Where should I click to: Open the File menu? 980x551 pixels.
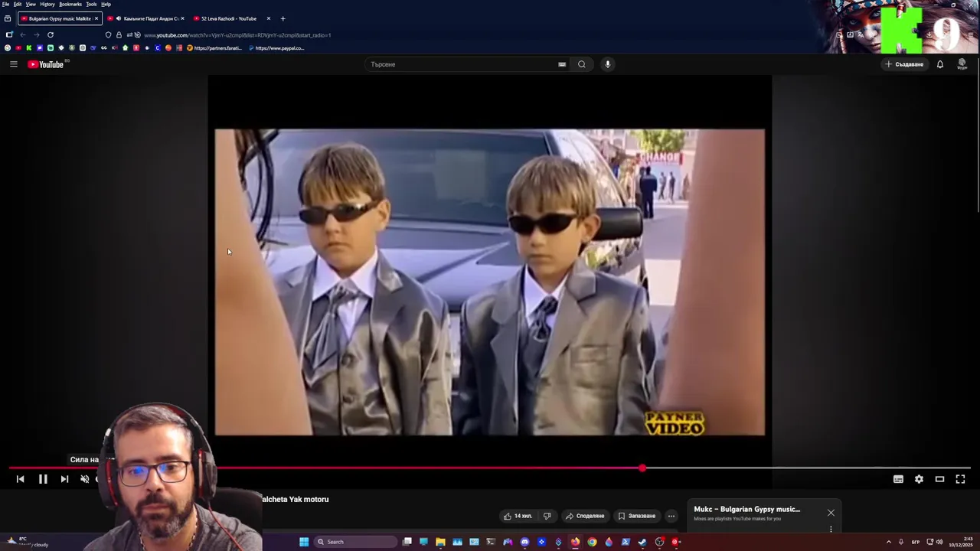click(5, 4)
